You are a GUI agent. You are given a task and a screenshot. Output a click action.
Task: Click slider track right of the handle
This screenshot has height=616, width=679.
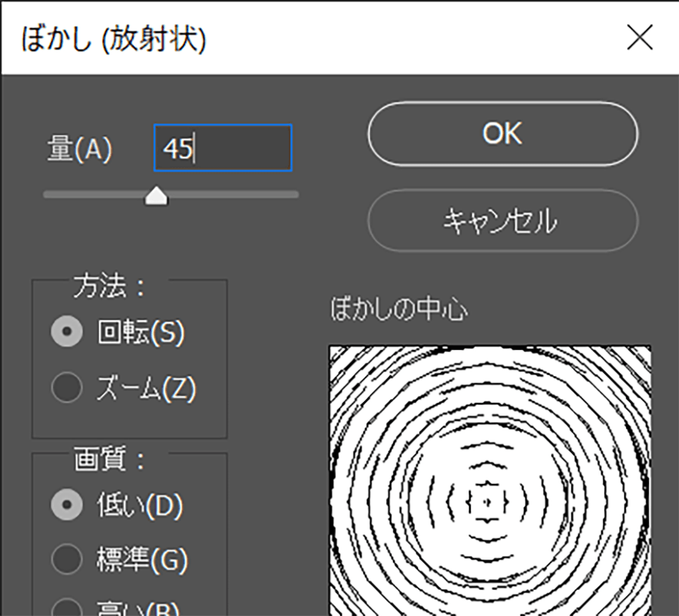coord(234,195)
